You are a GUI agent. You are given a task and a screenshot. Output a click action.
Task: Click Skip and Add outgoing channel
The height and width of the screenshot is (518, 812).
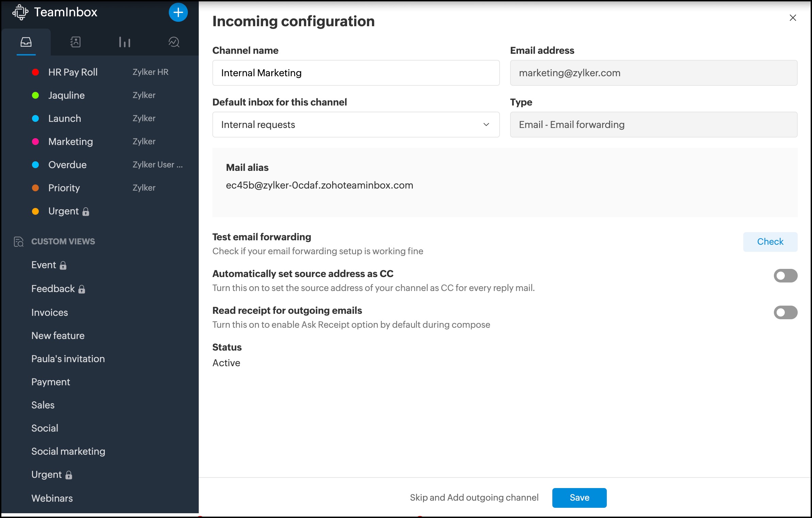point(474,497)
